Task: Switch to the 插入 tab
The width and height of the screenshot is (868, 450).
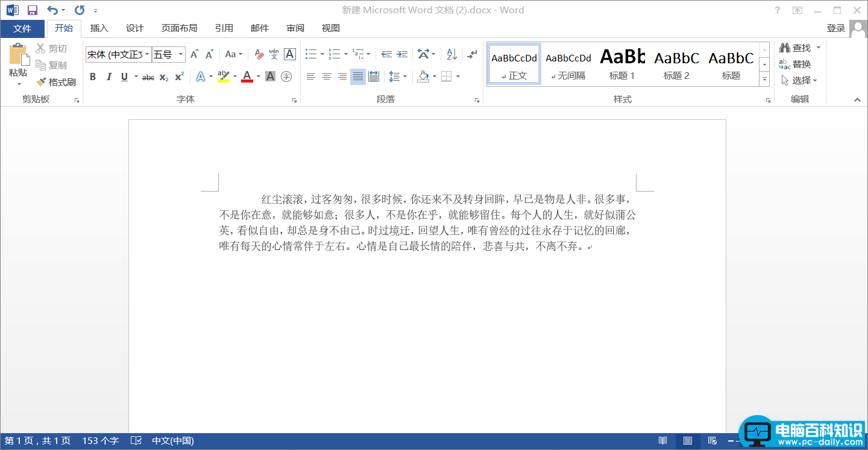Action: pos(99,28)
